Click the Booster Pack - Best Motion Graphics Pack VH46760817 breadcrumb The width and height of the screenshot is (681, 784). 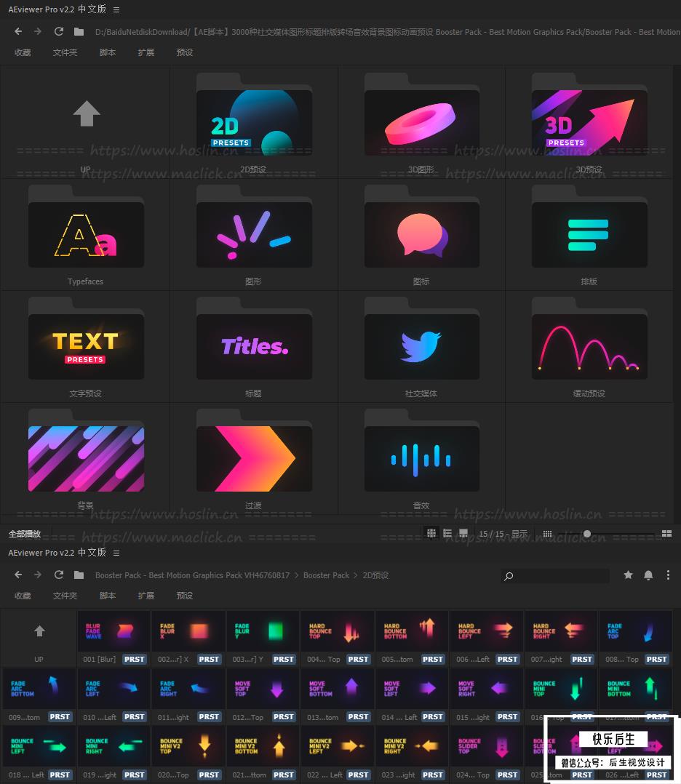tap(193, 575)
